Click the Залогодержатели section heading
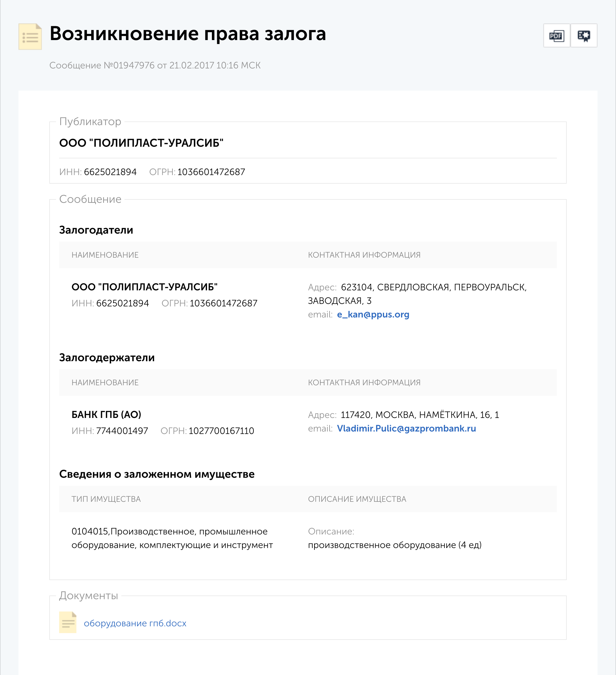Viewport: 616px width, 675px height. coord(107,358)
